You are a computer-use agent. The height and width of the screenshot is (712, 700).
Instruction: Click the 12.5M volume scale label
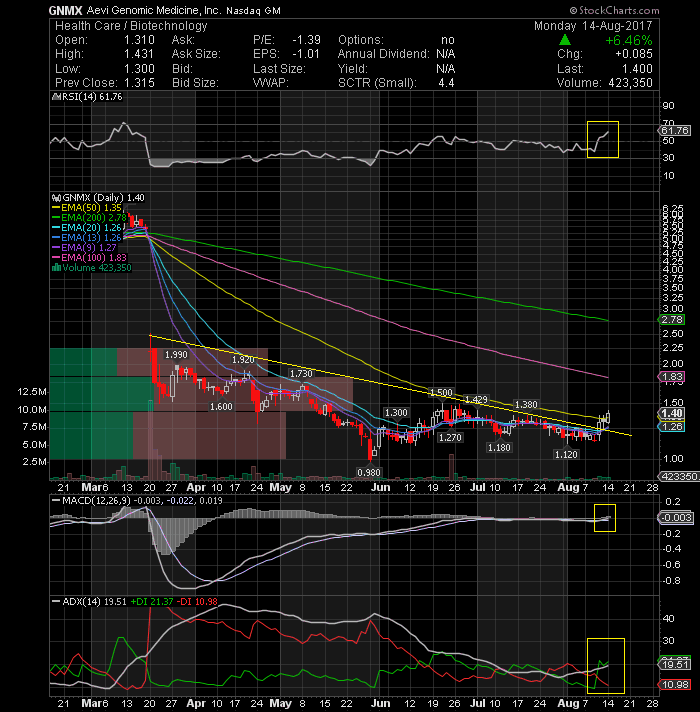pos(32,392)
